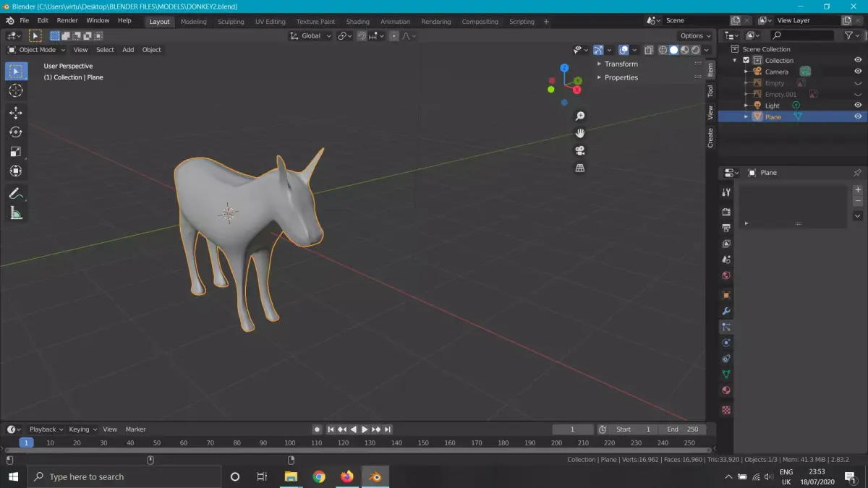This screenshot has height=488, width=868.
Task: Toggle viewport overlays on or off
Action: coord(623,50)
